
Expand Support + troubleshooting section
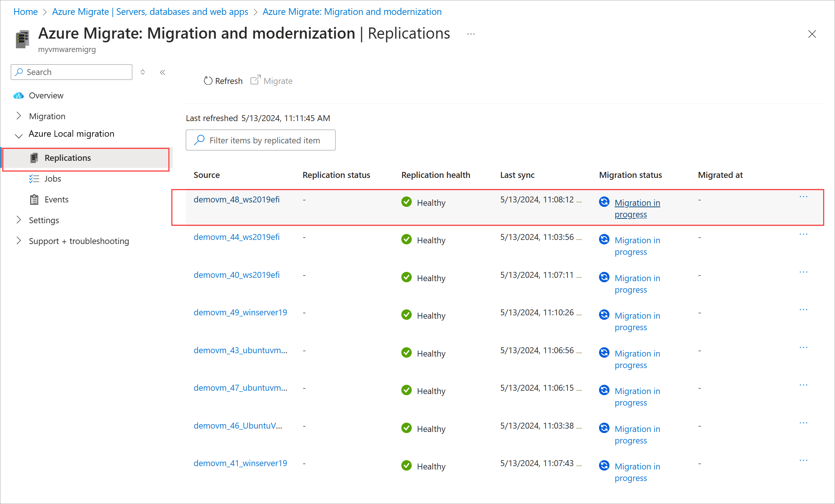tap(19, 241)
